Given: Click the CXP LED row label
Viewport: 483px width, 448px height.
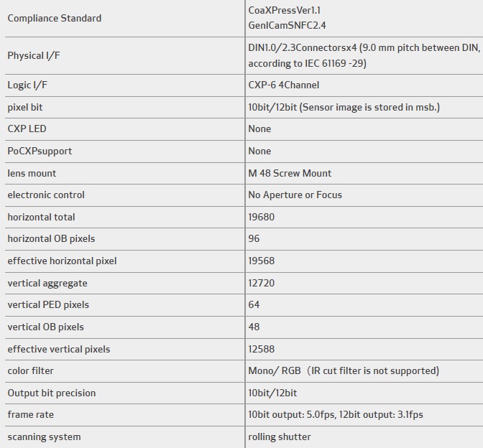Looking at the screenshot, I should pos(27,129).
